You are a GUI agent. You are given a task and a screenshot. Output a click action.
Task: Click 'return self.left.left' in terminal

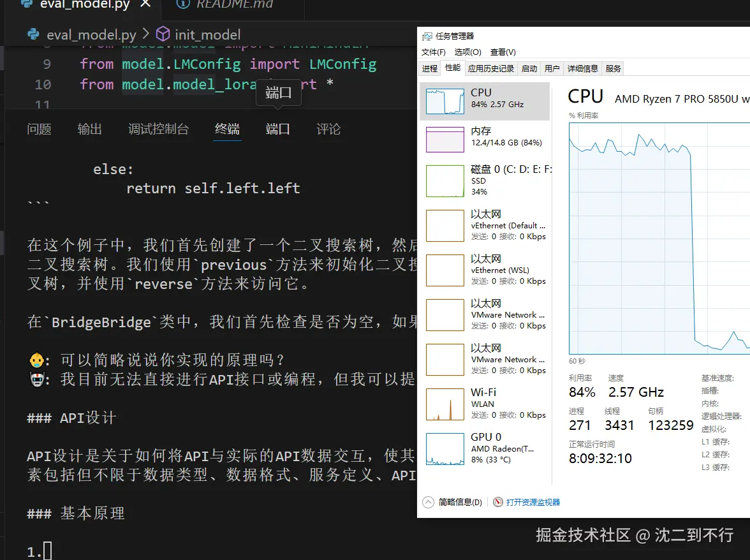tap(213, 188)
